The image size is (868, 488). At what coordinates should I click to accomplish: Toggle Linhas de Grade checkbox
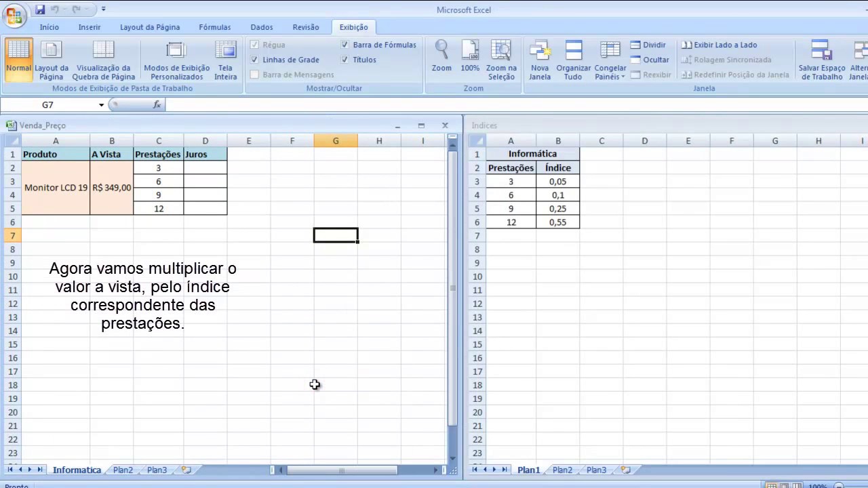tap(254, 60)
